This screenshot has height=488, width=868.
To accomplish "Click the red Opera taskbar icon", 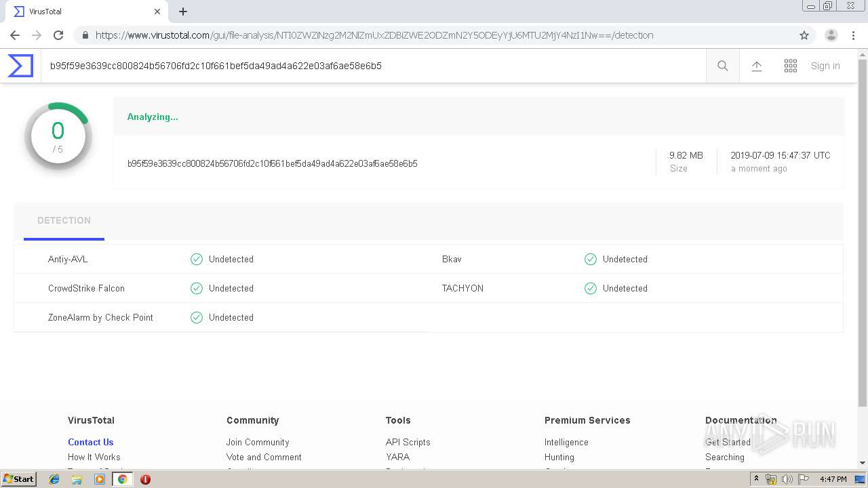I will pos(145,479).
